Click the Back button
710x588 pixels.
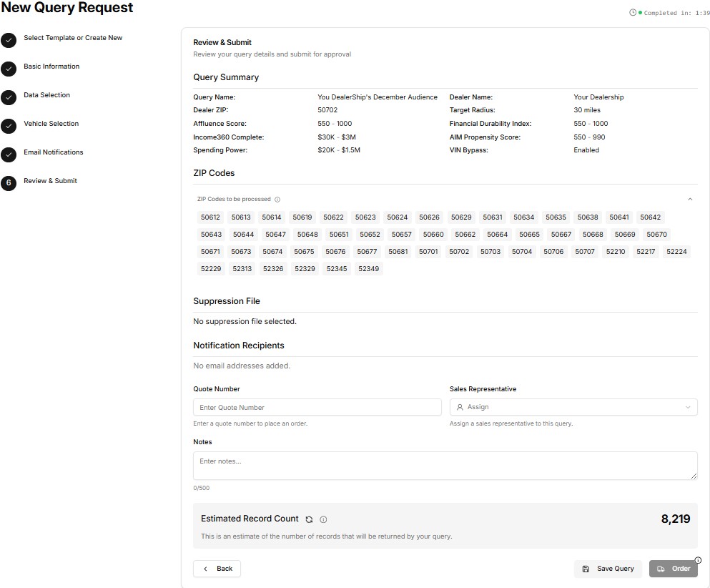pyautogui.click(x=217, y=569)
